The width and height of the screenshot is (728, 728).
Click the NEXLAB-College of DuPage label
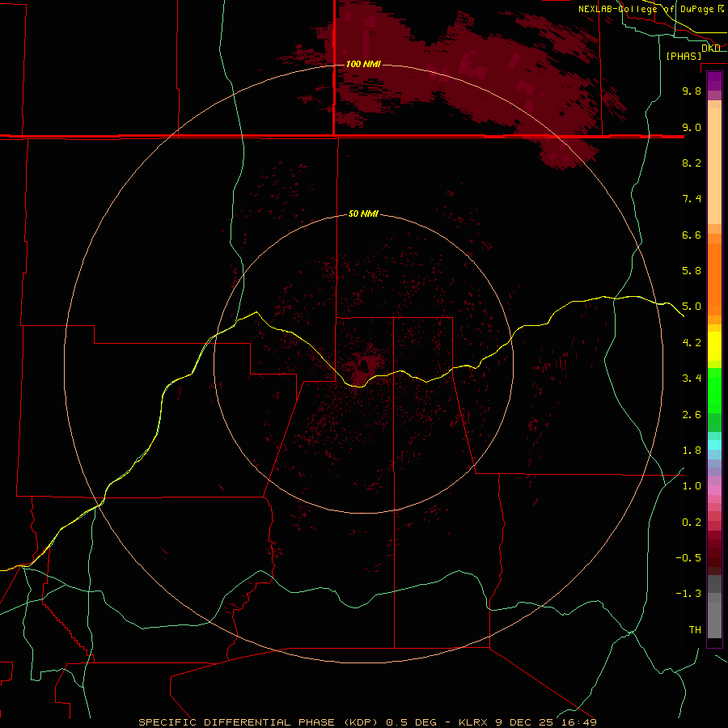pos(645,9)
